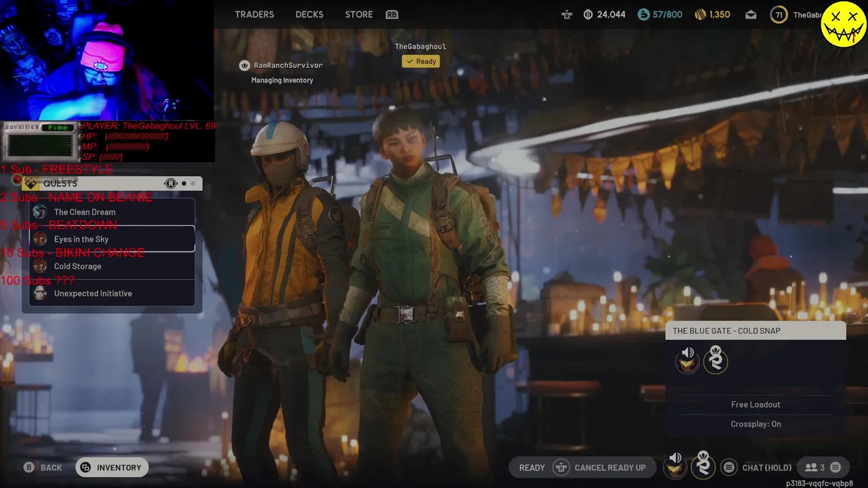
Task: Click the 1,350 token balance
Action: tap(719, 14)
